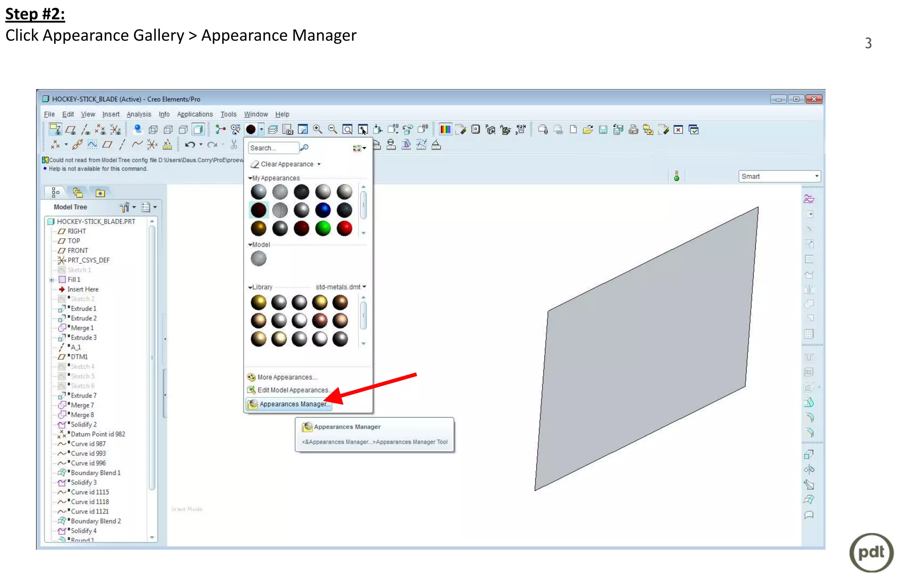Click the Refit zoom-to-window icon
The width and height of the screenshot is (909, 588).
[x=348, y=129]
